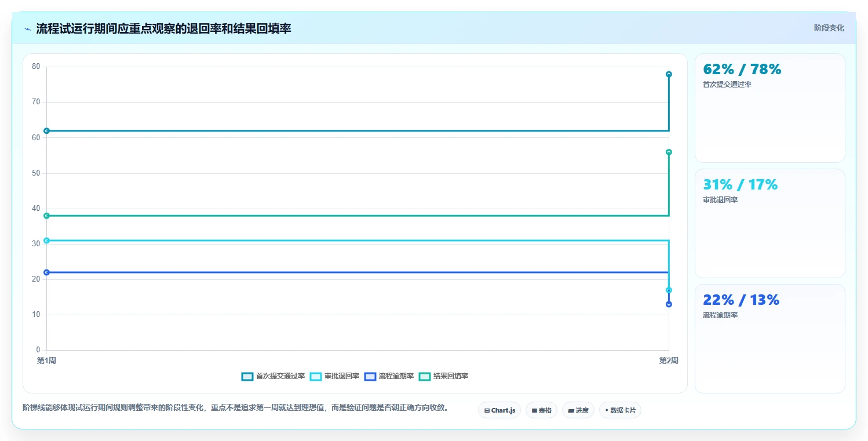Toggle the 结果回填率 legend swatch
Image resolution: width=868 pixels, height=441 pixels.
(x=425, y=376)
